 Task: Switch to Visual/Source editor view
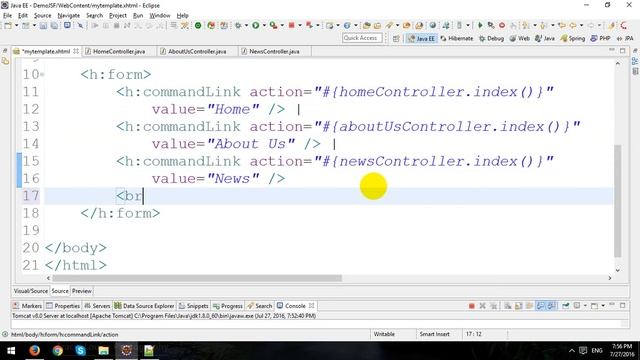pyautogui.click(x=31, y=291)
